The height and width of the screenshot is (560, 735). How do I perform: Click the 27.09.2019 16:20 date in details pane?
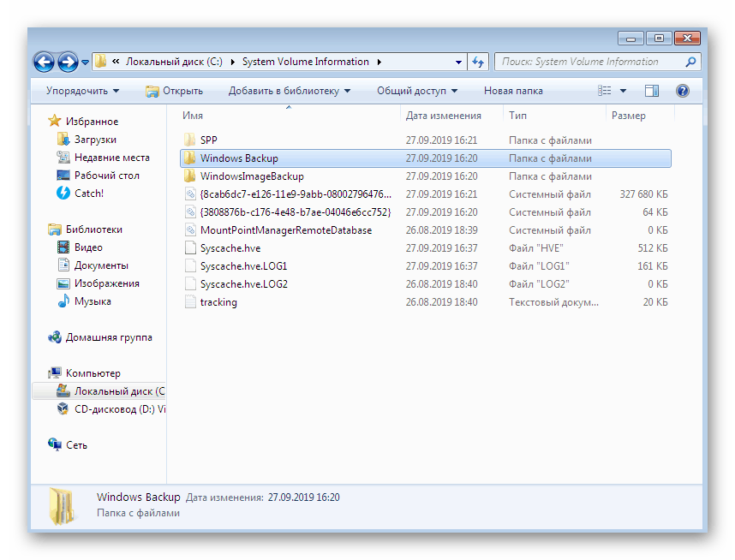click(304, 497)
